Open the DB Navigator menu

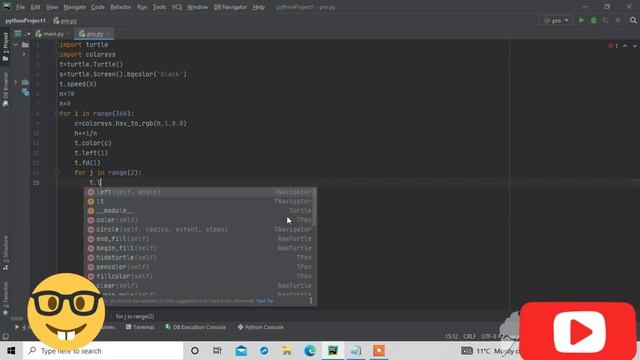[x=230, y=7]
